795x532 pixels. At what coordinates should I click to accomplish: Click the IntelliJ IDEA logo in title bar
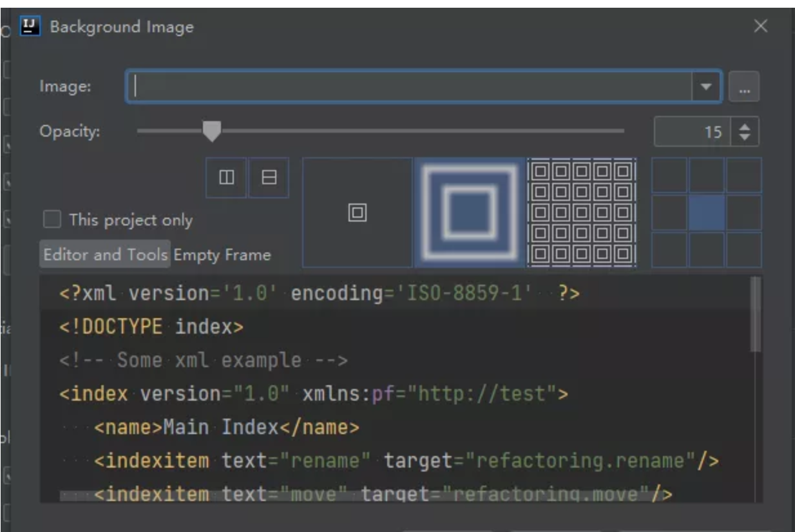coord(30,27)
